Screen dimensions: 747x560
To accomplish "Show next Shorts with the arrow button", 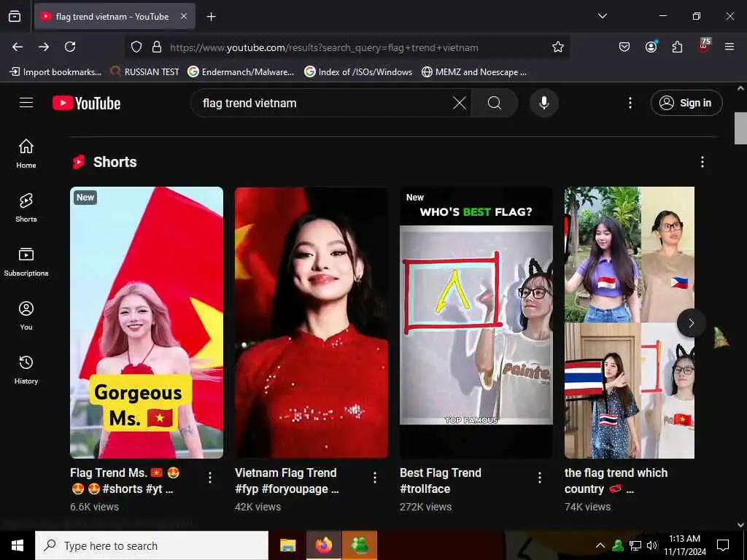I will point(692,323).
